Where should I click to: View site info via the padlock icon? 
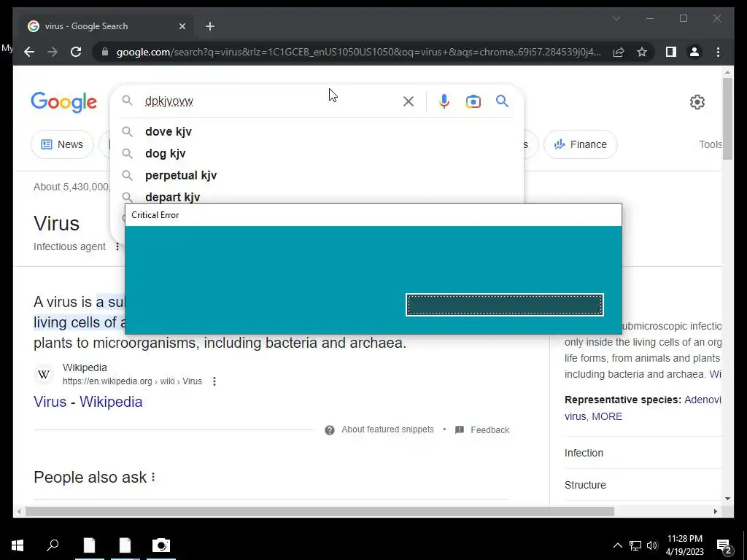[x=105, y=52]
